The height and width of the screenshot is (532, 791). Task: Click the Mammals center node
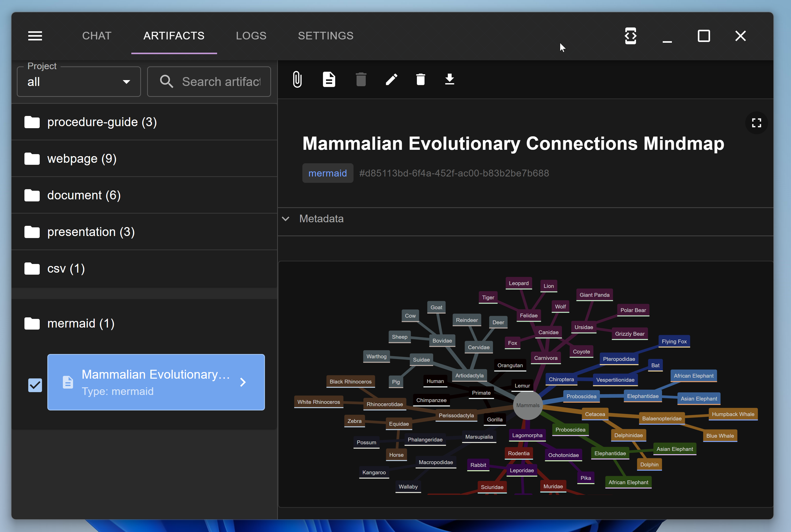pyautogui.click(x=528, y=405)
